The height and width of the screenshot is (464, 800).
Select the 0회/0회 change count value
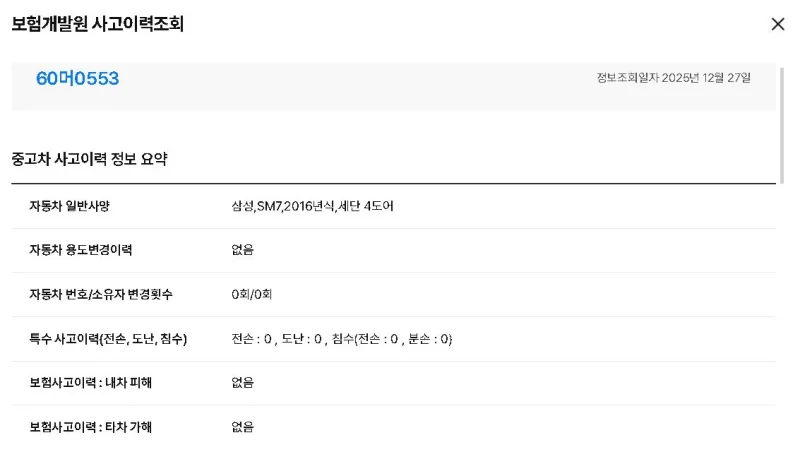coord(251,295)
